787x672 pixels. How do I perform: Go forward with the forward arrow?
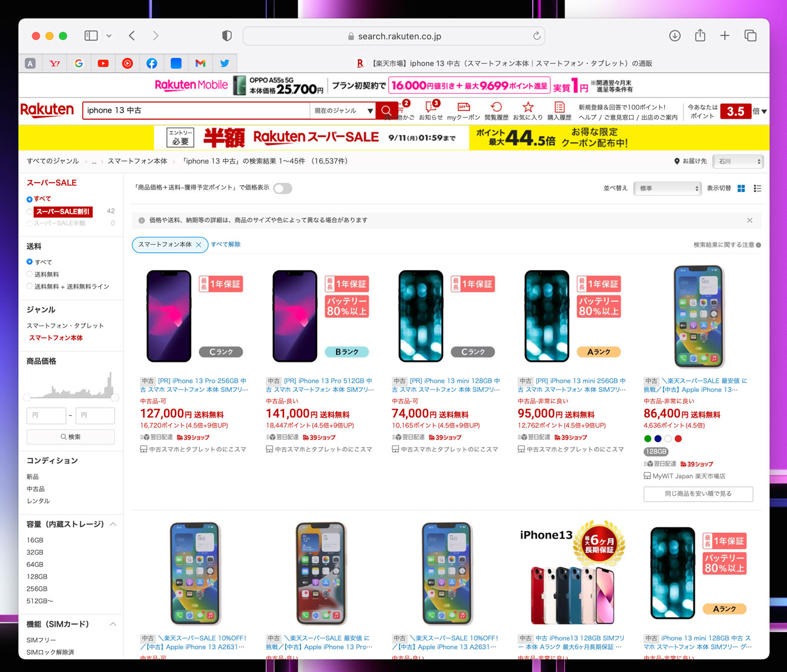click(x=156, y=36)
